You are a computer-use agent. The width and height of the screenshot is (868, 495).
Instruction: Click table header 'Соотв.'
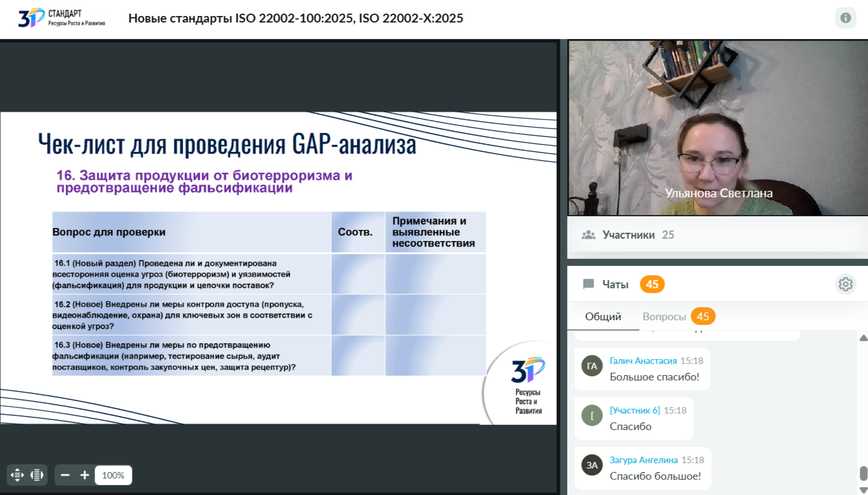point(355,232)
